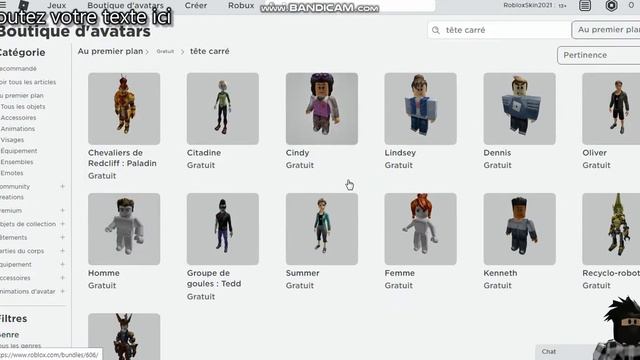Select the Visages subcategory

[12, 140]
